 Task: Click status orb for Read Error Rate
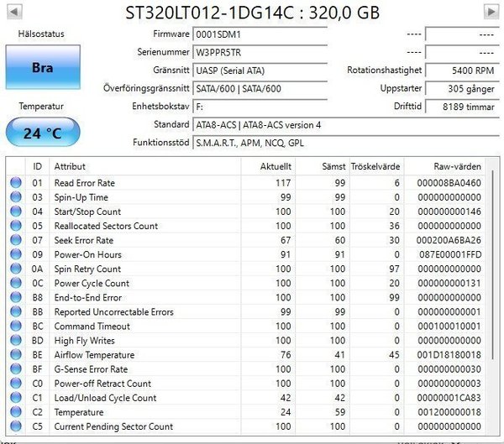click(15, 183)
